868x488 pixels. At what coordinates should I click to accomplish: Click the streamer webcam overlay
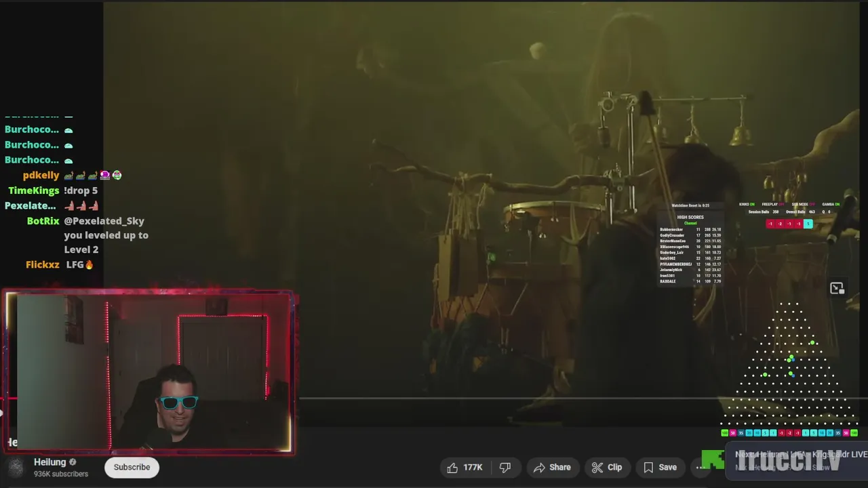coord(149,371)
